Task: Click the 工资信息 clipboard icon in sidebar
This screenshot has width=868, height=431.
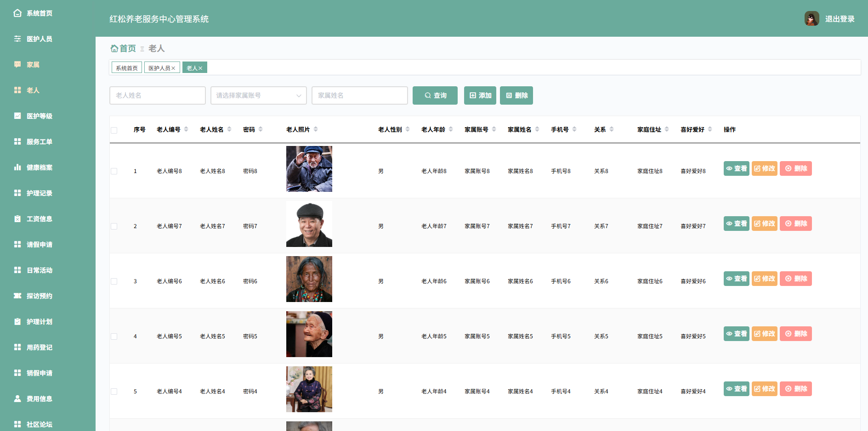Action: tap(17, 218)
